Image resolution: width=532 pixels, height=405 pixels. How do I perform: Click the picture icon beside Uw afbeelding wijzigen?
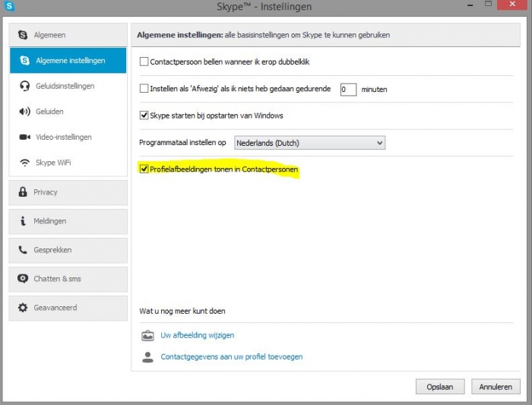coord(147,335)
